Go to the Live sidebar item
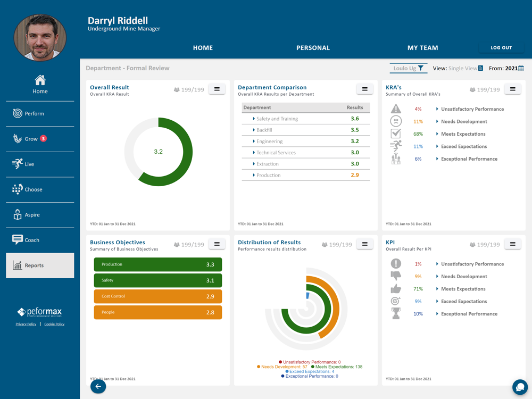Viewport: 532px width, 399px height. click(40, 164)
